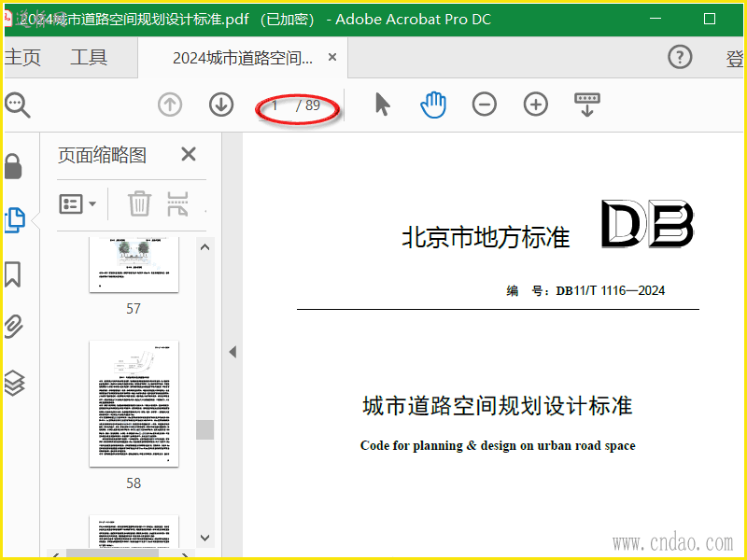The width and height of the screenshot is (747, 560).
Task: Collapse the navigation pane with the triangle
Action: pos(233,353)
